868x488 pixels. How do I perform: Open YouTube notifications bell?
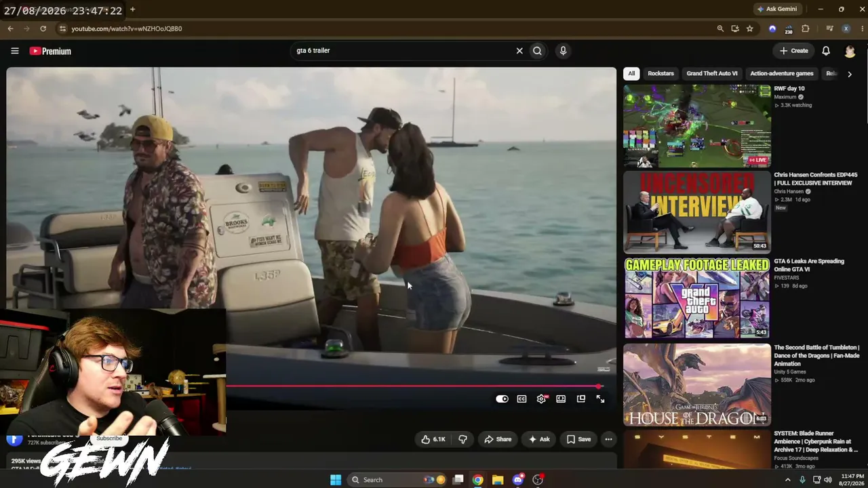(x=826, y=51)
